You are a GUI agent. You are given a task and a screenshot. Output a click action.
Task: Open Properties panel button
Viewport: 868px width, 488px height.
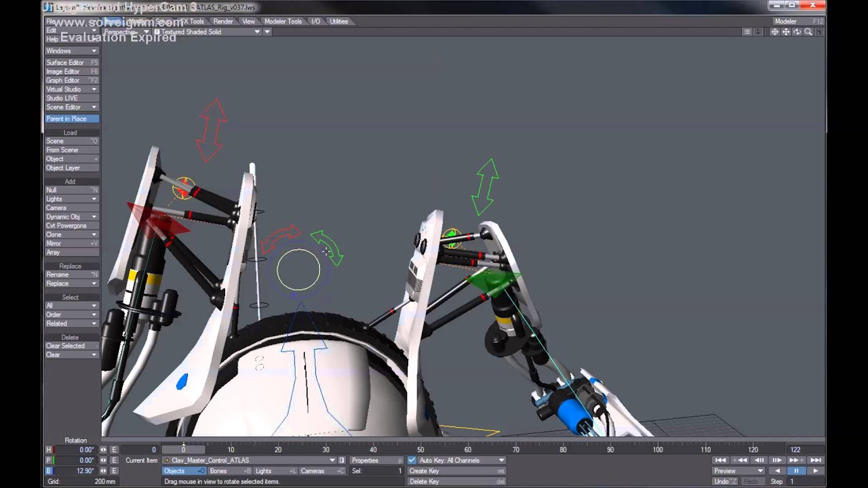[x=376, y=460]
